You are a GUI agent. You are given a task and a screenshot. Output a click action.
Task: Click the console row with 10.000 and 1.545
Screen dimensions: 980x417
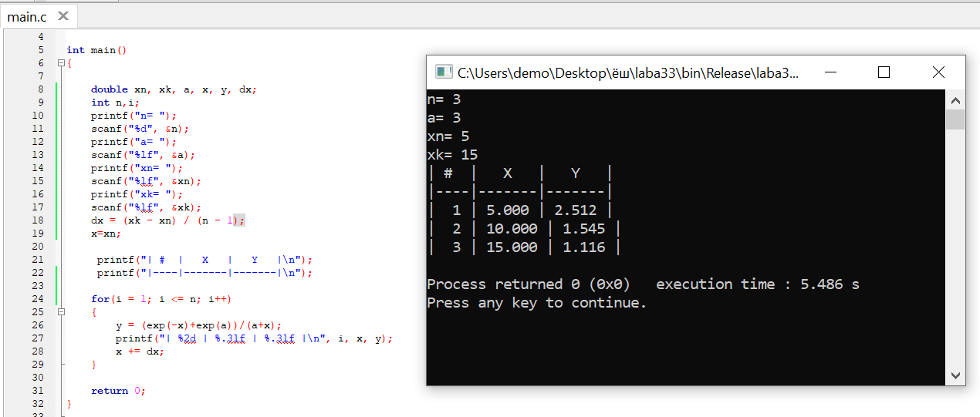[524, 229]
